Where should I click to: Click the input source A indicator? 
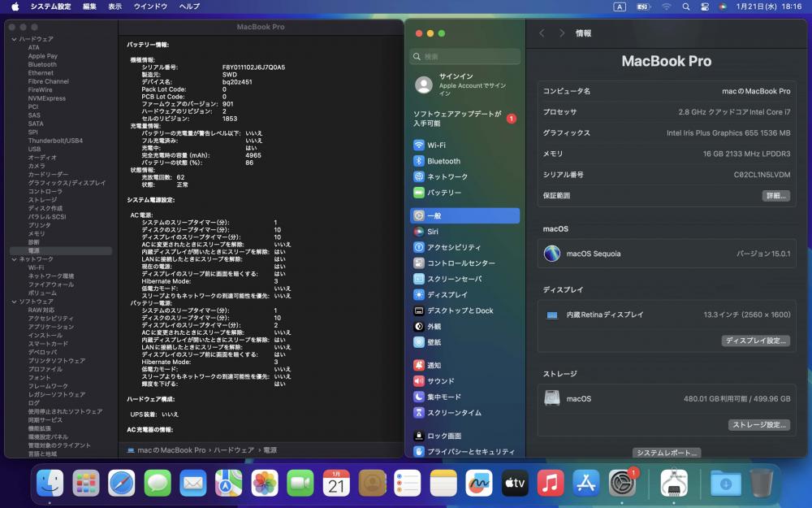tap(620, 7)
